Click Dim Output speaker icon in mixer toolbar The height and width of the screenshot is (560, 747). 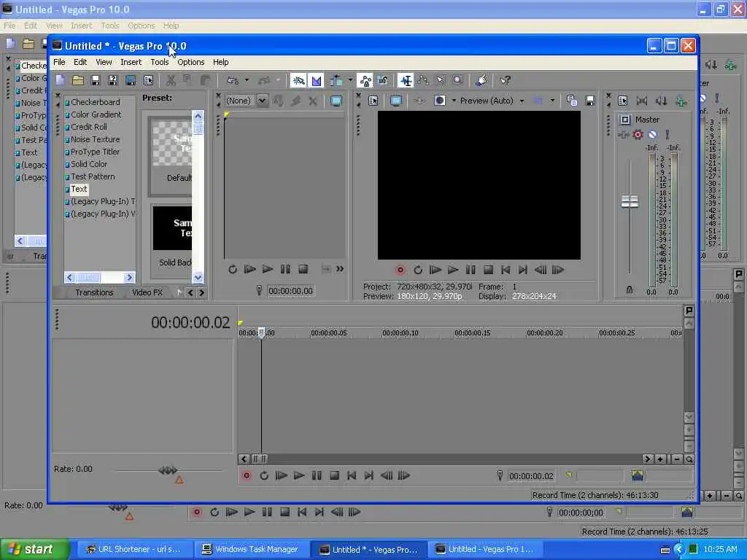pyautogui.click(x=660, y=101)
